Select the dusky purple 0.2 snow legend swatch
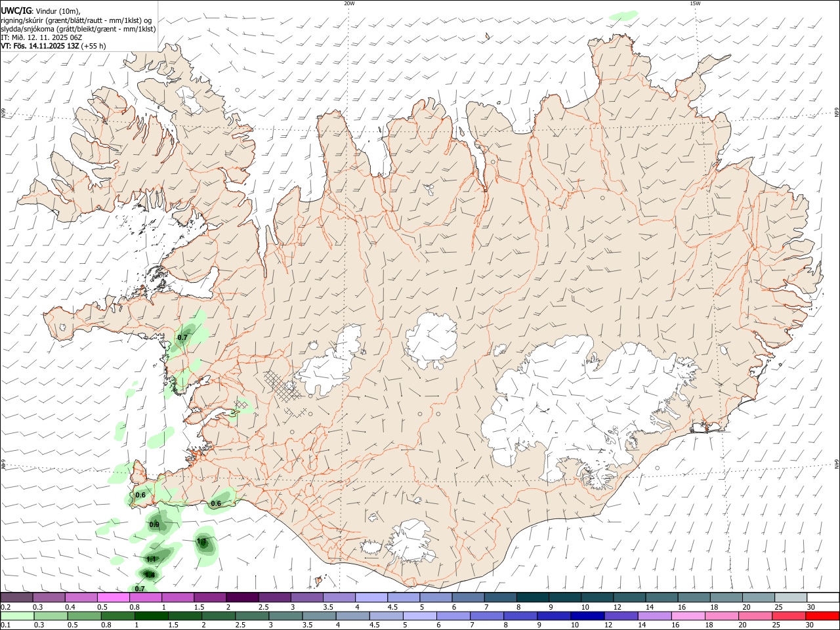 pos(16,597)
